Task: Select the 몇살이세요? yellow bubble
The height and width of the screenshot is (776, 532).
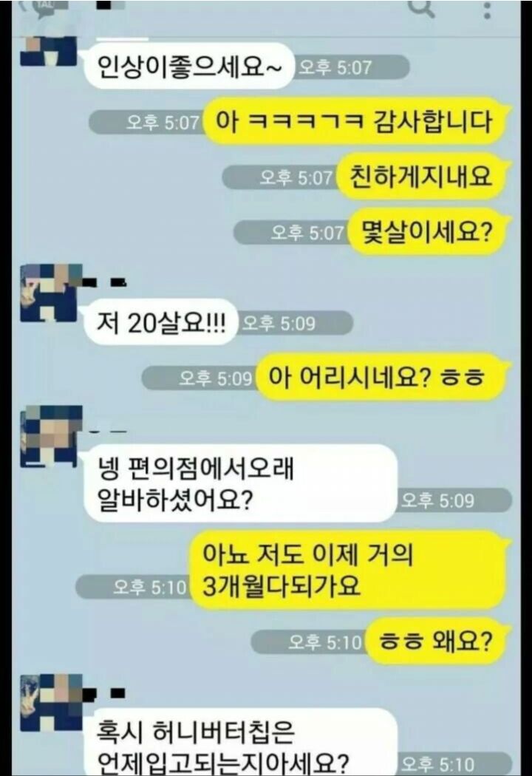Action: click(x=428, y=231)
